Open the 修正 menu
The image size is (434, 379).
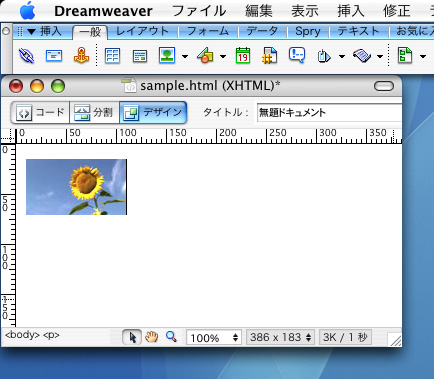pyautogui.click(x=397, y=11)
